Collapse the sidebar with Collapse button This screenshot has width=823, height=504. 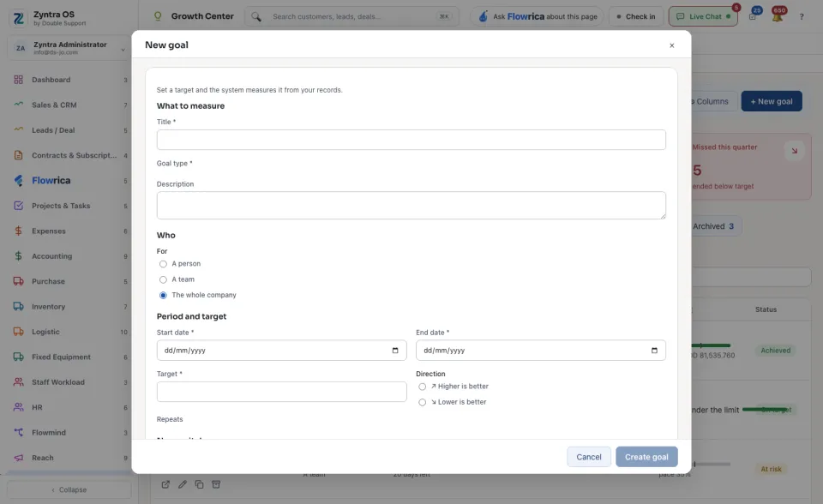pos(69,489)
